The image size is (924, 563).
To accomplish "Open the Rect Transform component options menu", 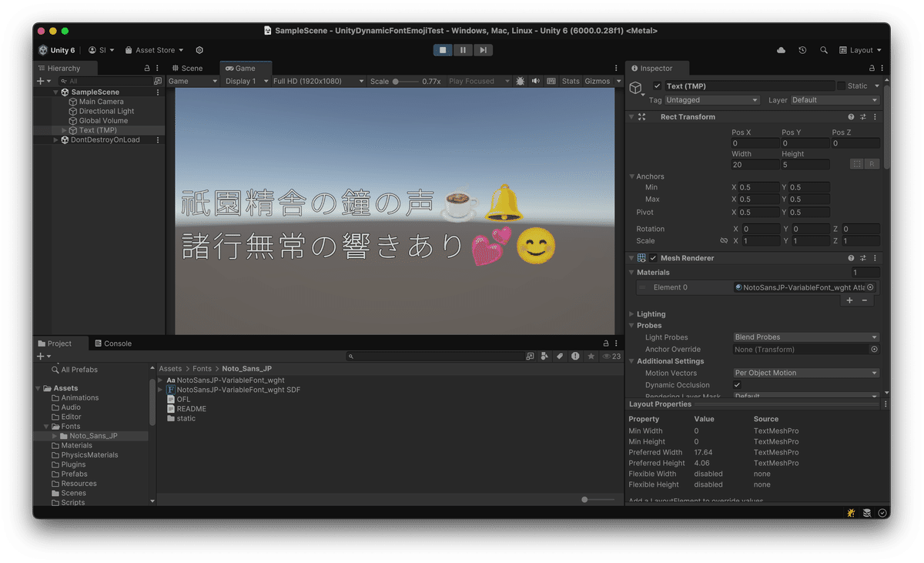I will [x=875, y=117].
